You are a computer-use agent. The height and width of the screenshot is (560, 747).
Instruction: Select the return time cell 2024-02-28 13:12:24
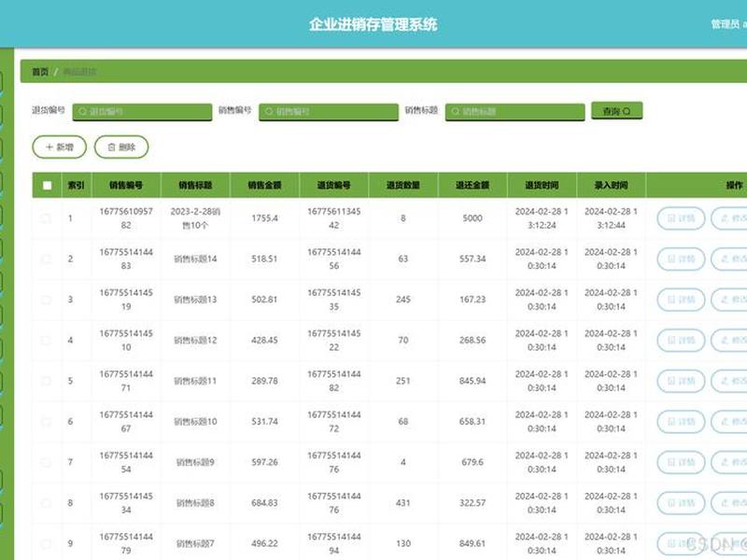pos(542,218)
